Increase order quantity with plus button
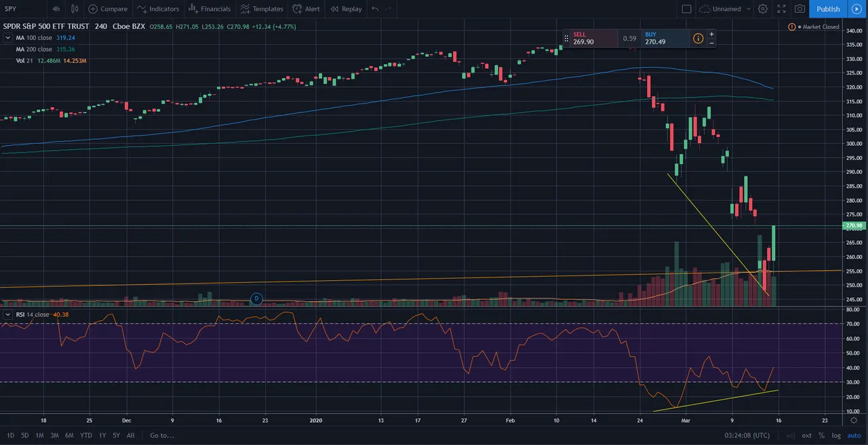The height and width of the screenshot is (445, 868). (x=711, y=34)
